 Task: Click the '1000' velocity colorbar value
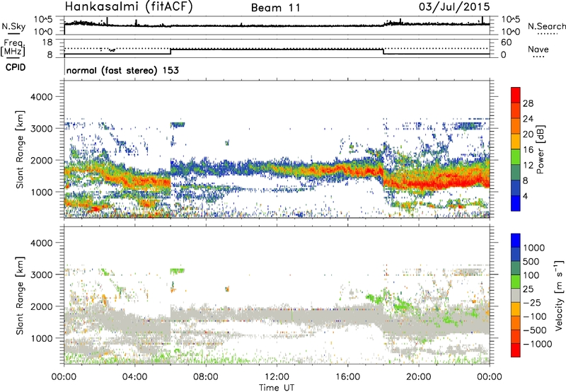click(534, 248)
